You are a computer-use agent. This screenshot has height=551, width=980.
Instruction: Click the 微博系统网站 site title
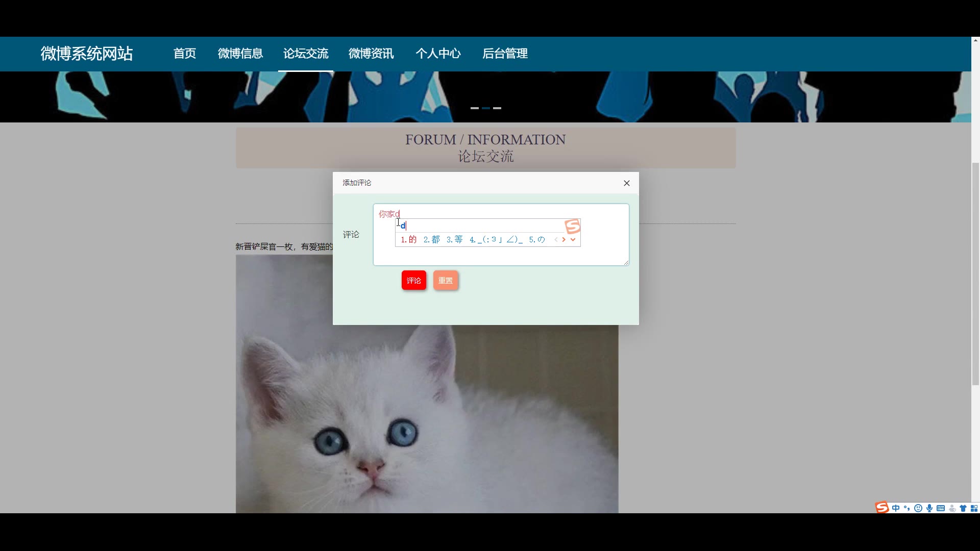(x=87, y=54)
